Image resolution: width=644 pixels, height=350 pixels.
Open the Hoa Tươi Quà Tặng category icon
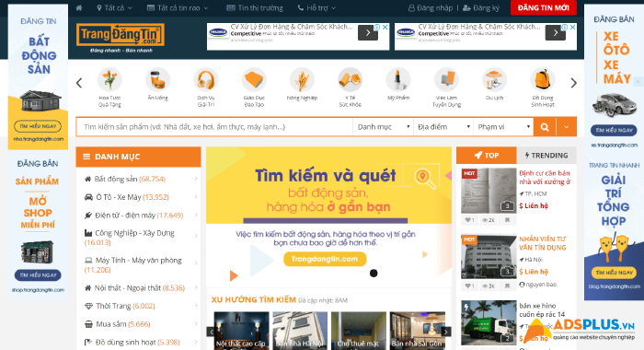[x=109, y=79]
